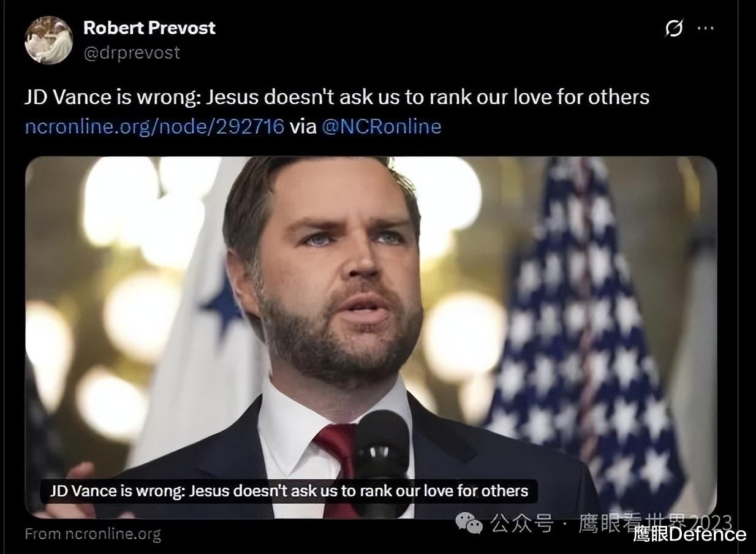Follow the ncronline.org/node/292716 link

point(154,126)
